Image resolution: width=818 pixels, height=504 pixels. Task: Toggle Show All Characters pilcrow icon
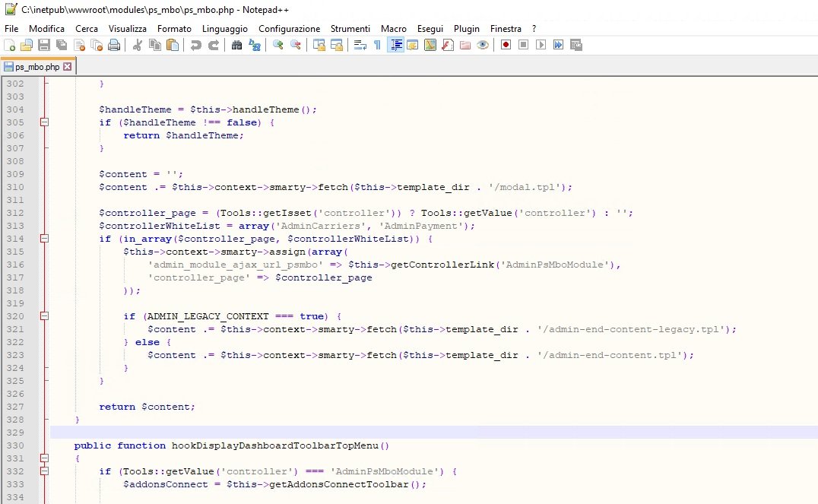click(377, 46)
